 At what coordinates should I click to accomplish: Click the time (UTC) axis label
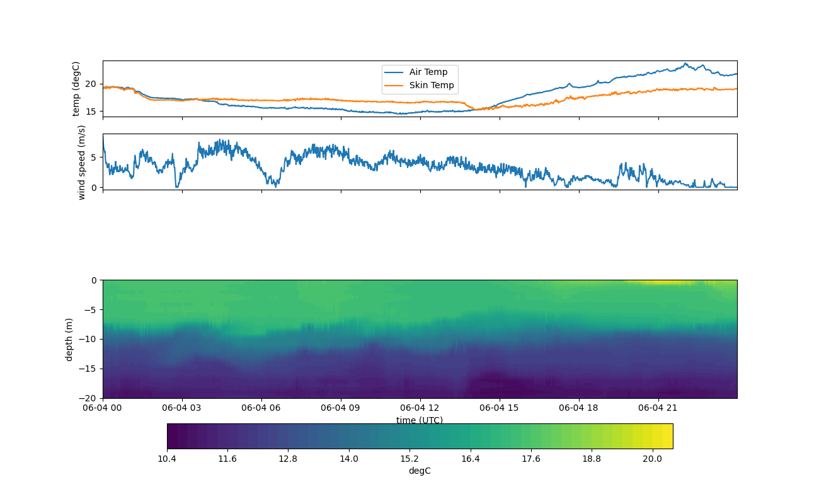tap(420, 420)
